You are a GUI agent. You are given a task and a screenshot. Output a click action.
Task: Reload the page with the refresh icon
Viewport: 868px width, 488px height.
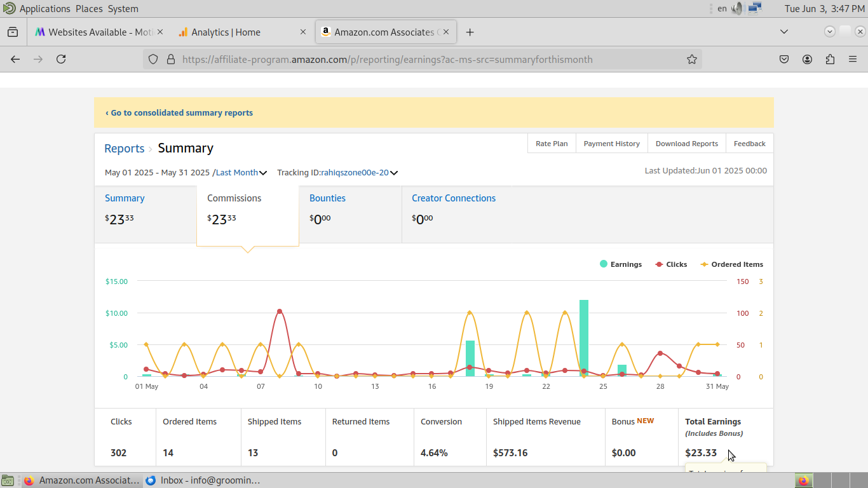coord(61,59)
